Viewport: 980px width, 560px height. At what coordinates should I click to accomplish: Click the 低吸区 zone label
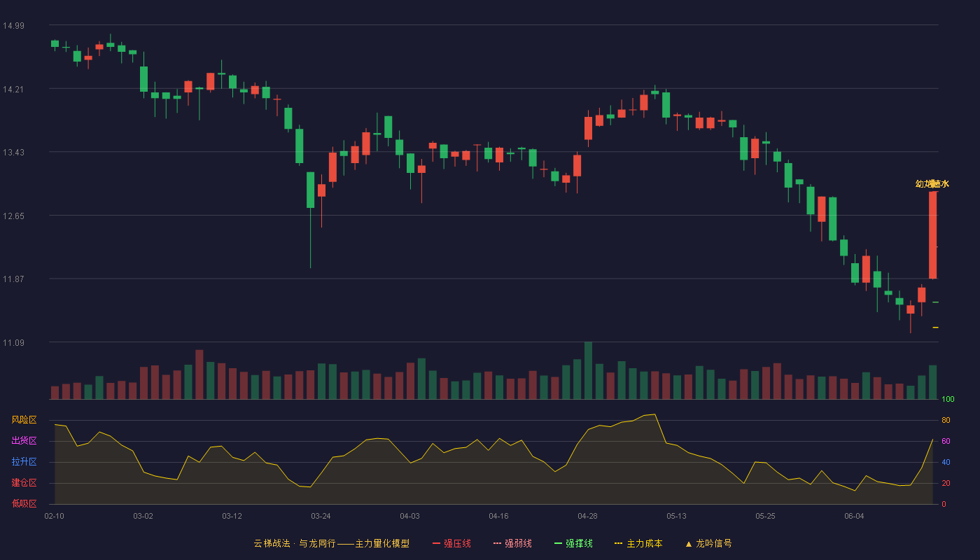[24, 503]
